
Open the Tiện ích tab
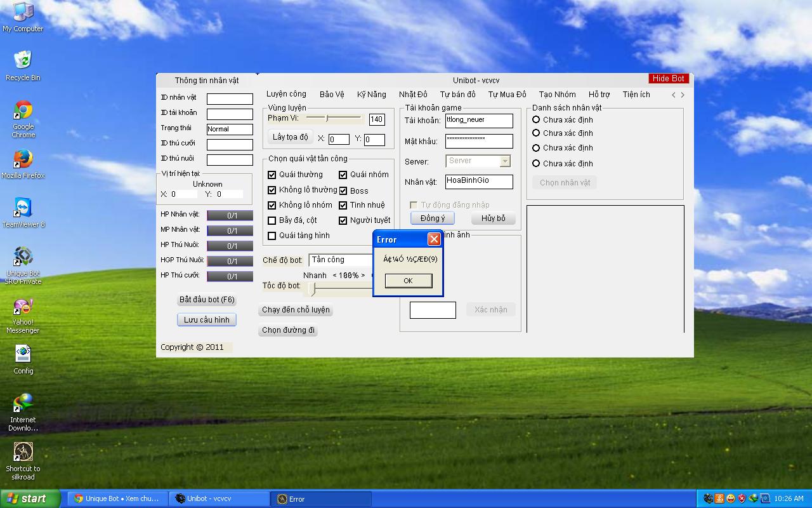[636, 95]
